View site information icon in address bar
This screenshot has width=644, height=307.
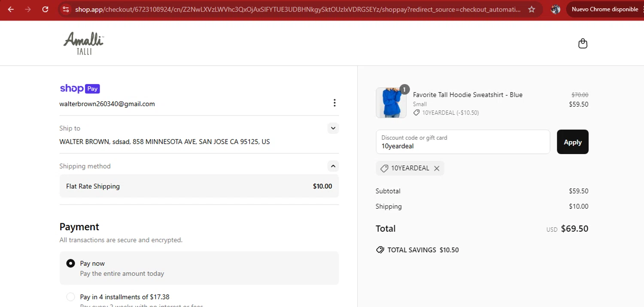65,9
